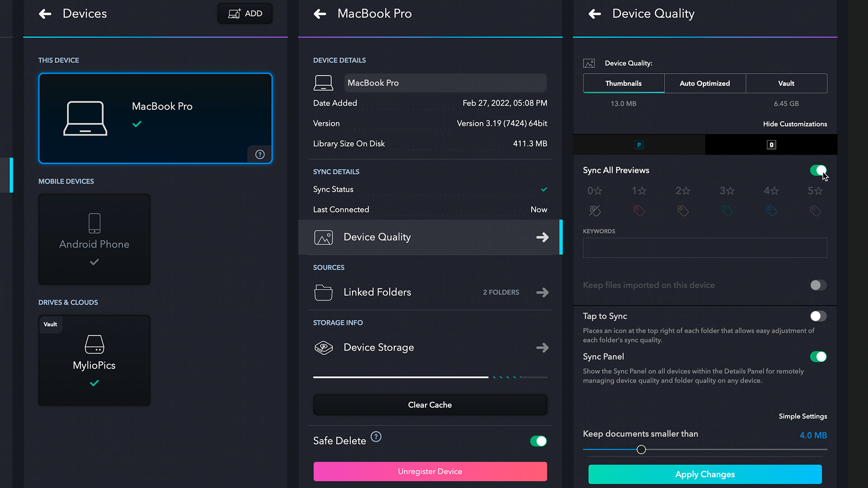The image size is (868, 488).
Task: Select the no-label tag filter
Action: 595,211
